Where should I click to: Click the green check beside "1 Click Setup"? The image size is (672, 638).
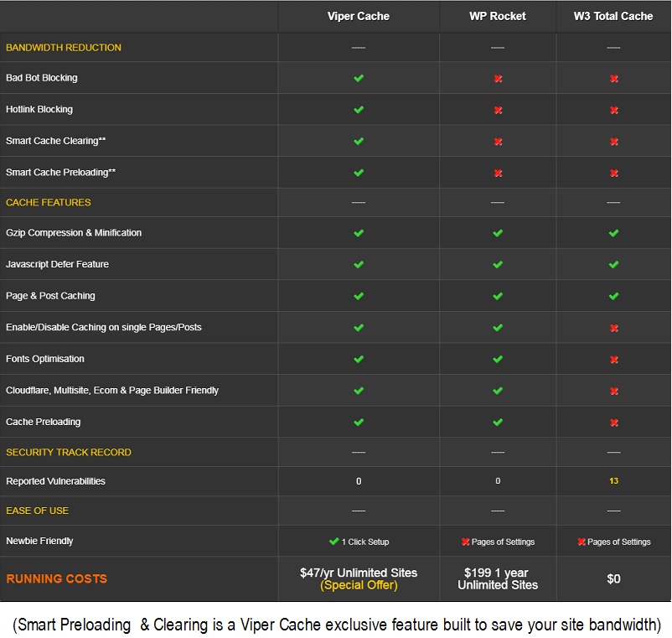[333, 542]
